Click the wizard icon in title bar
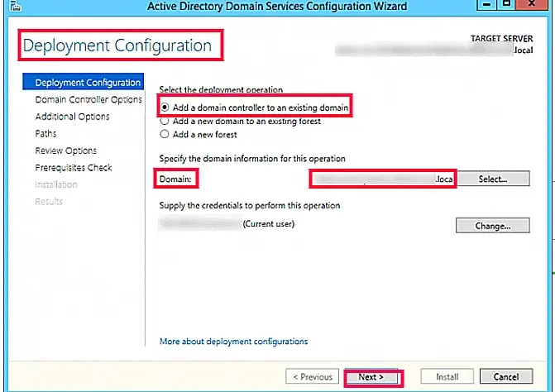This screenshot has width=555, height=392. tap(15, 6)
